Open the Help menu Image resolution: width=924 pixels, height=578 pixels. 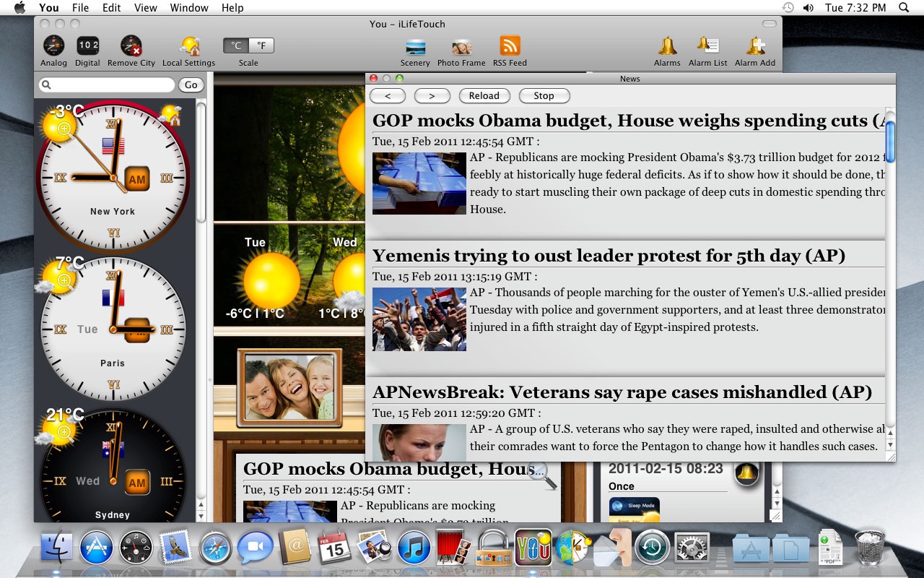tap(232, 8)
